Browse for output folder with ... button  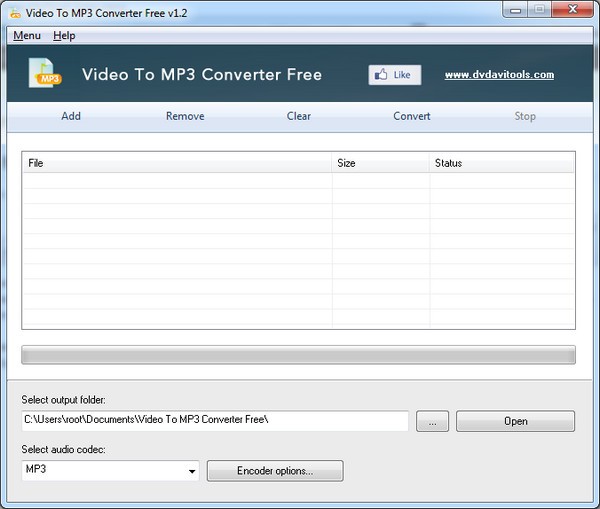tap(431, 421)
